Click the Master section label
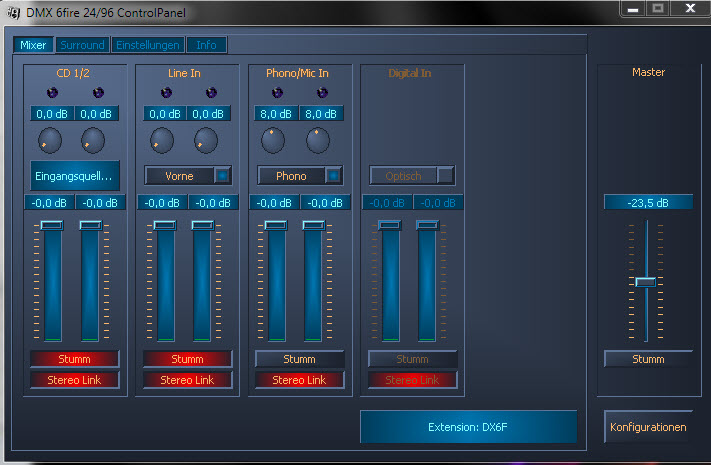711x465 pixels. coord(648,72)
